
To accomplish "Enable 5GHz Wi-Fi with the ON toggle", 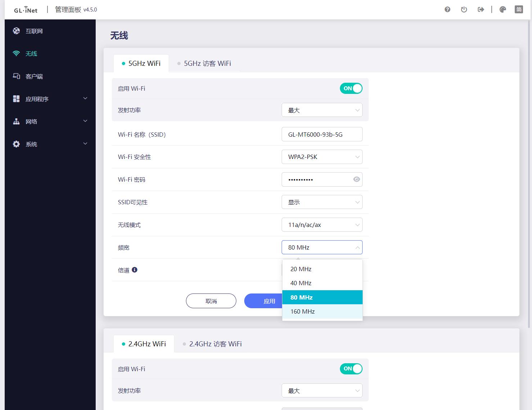I will [x=351, y=88].
